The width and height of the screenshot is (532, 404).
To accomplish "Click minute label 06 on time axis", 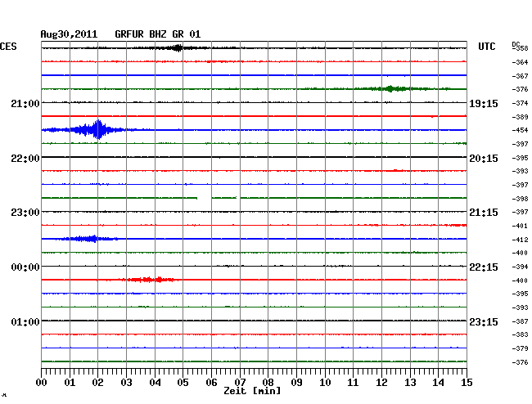I will coord(211,383).
